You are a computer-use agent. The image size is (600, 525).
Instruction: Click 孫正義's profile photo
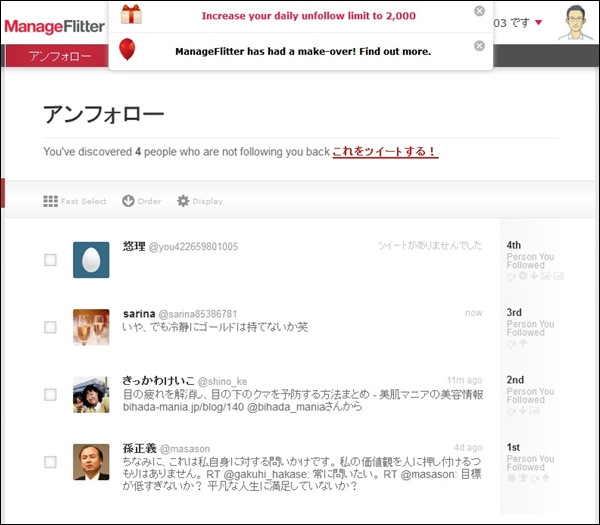tap(91, 462)
